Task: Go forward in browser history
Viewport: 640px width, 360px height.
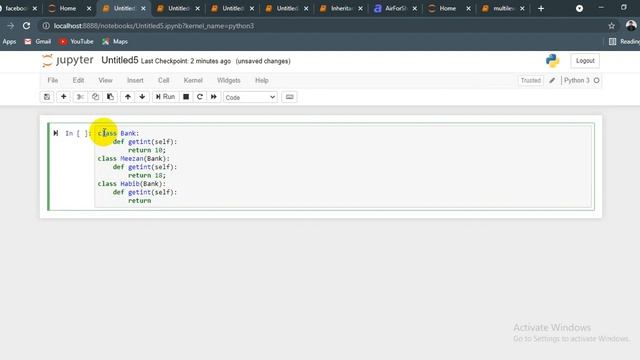Action: click(10, 26)
